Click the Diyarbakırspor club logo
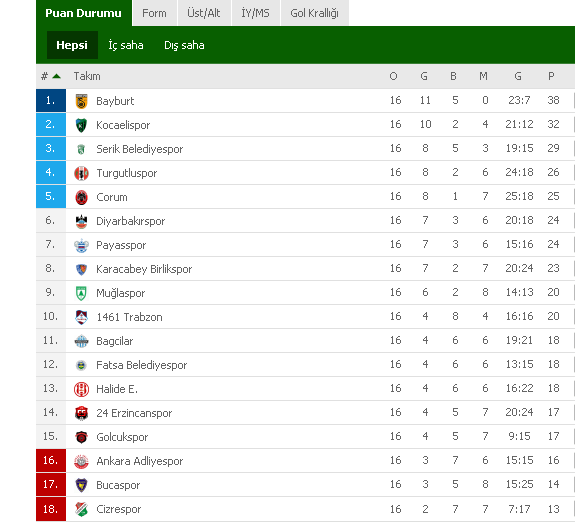This screenshot has width=575, height=529. point(81,221)
